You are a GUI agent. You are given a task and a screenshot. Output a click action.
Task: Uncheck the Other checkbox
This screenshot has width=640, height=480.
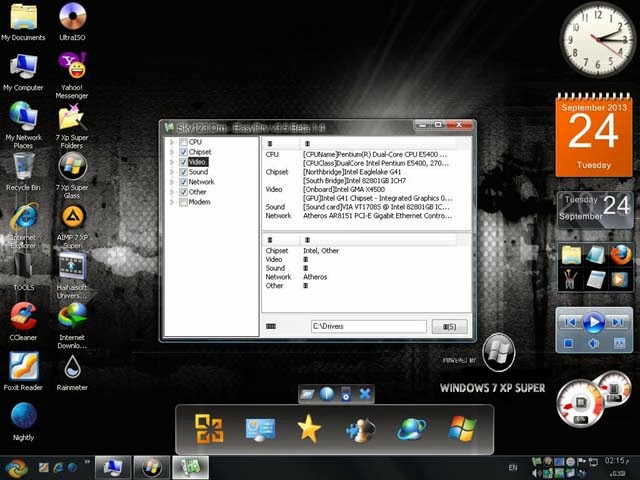pyautogui.click(x=183, y=192)
